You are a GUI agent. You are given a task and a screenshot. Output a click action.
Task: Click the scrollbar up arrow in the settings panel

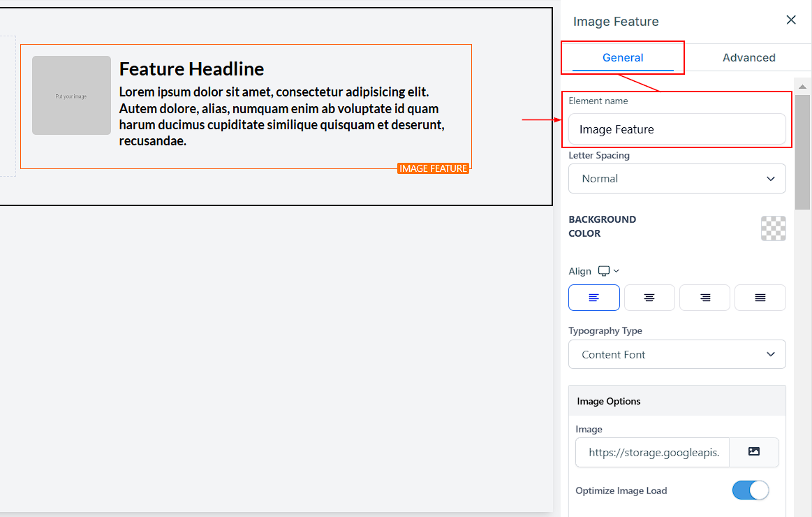pyautogui.click(x=803, y=87)
